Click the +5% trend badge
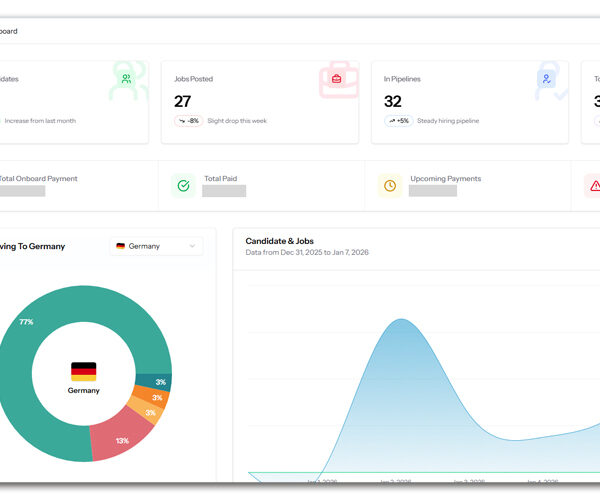Image resolution: width=600 pixels, height=500 pixels. pyautogui.click(x=399, y=121)
